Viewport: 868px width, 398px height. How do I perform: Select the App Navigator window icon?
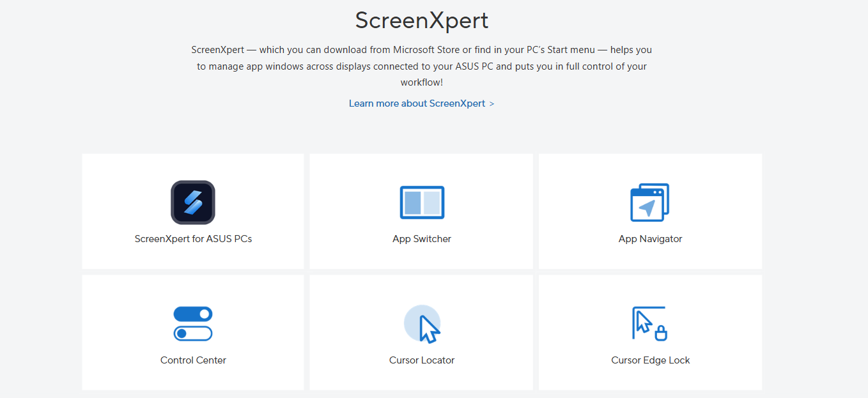[x=649, y=203]
